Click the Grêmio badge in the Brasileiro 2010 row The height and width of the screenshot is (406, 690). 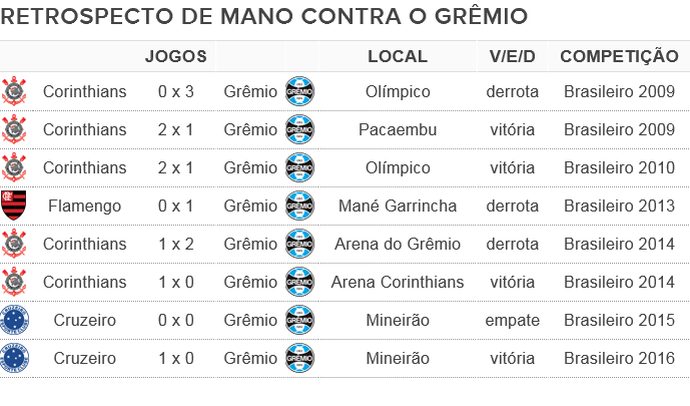pos(300,168)
